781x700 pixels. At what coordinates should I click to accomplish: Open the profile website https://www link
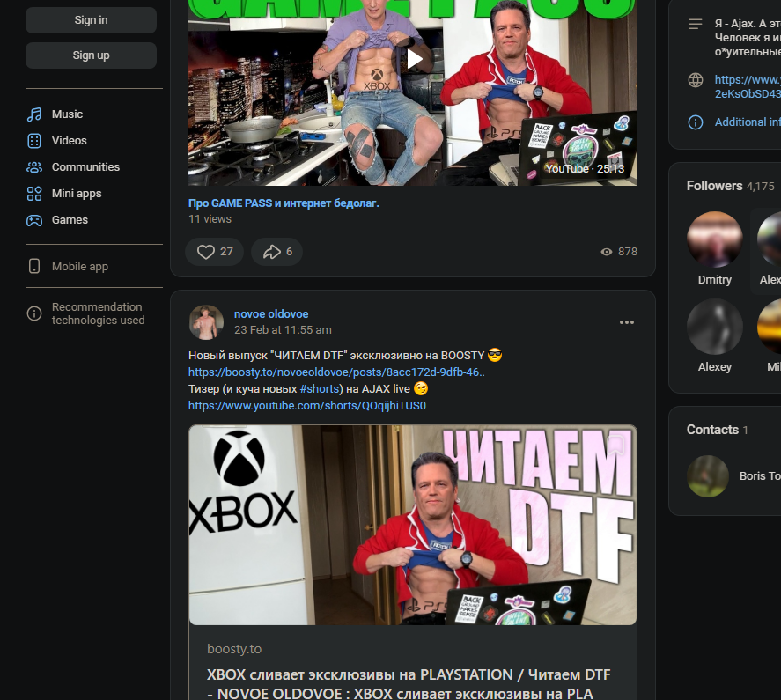[x=748, y=86]
